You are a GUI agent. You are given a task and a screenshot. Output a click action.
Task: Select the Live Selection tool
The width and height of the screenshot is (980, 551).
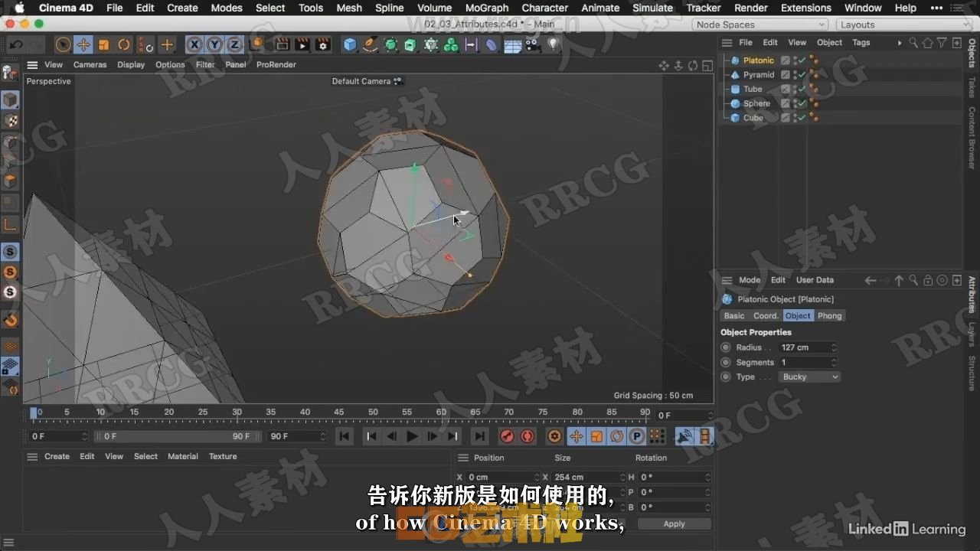tap(64, 44)
